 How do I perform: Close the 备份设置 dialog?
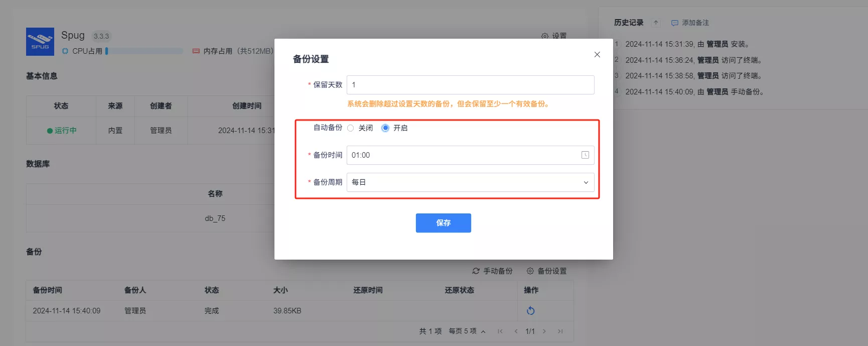(x=597, y=55)
